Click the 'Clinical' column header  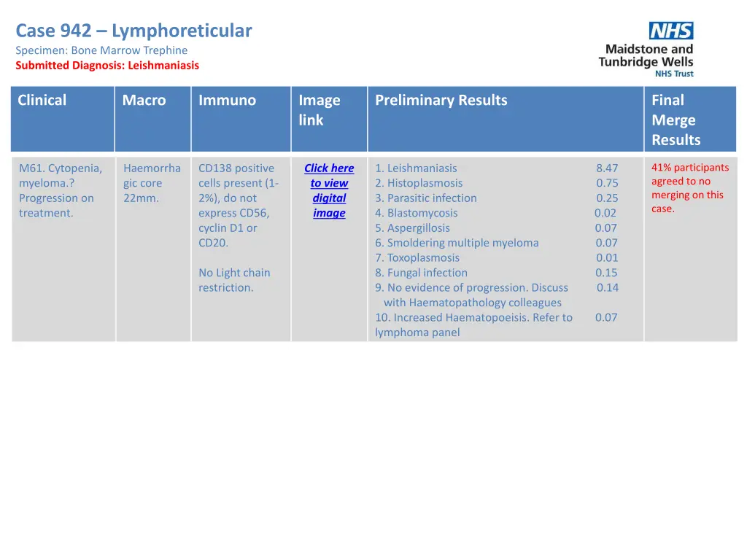(x=63, y=119)
